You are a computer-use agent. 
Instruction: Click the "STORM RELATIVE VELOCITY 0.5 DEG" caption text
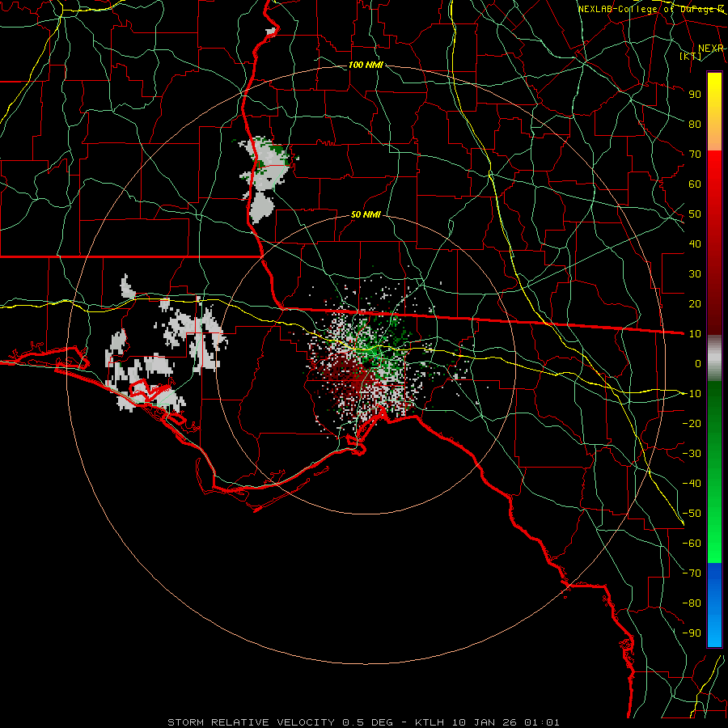point(280,722)
